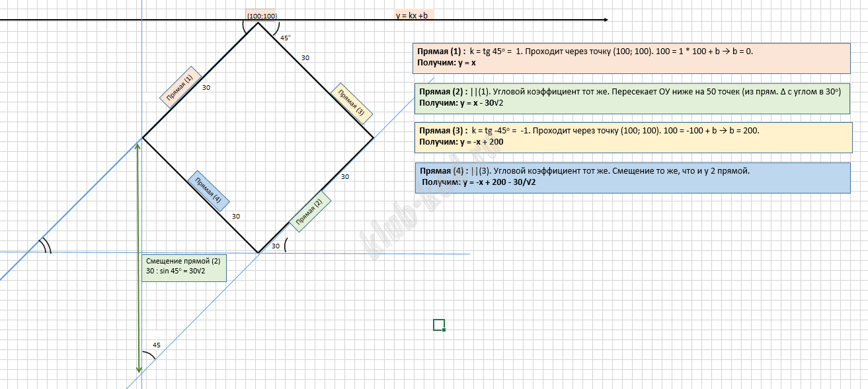Image resolution: width=868 pixels, height=389 pixels.
Task: Click the active cell with the green border
Action: point(438,324)
